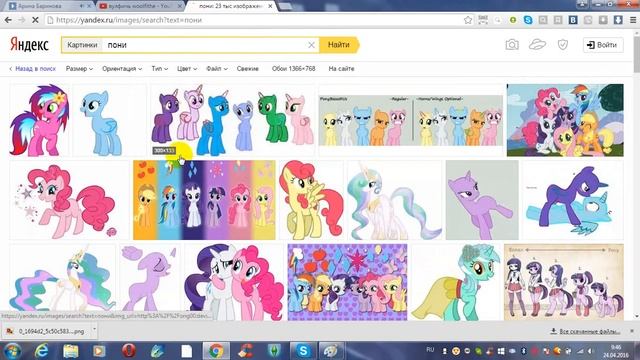Open Opera browser from the taskbar
The height and width of the screenshot is (360, 640).
coord(129,351)
